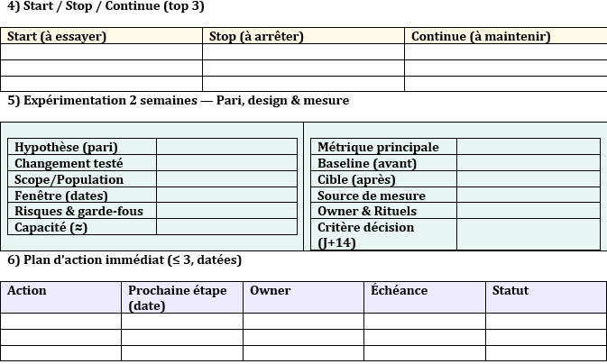
Task: Select the value cell next to "Source de mesure"
Action: [x=528, y=196]
